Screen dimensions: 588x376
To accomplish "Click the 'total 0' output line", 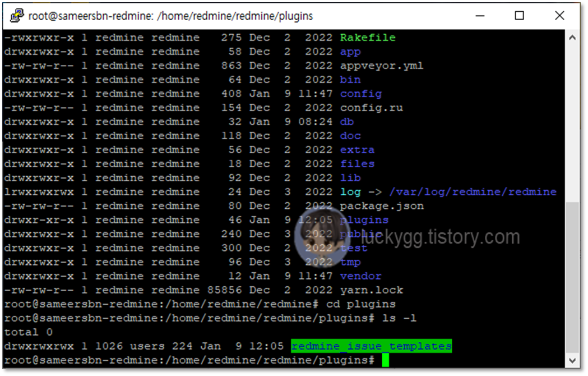I will click(29, 332).
